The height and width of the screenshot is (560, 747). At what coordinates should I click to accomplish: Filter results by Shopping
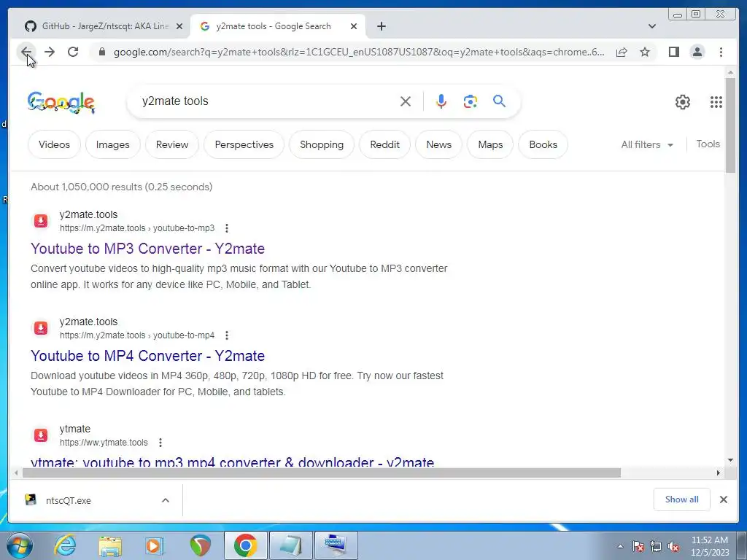coord(322,145)
